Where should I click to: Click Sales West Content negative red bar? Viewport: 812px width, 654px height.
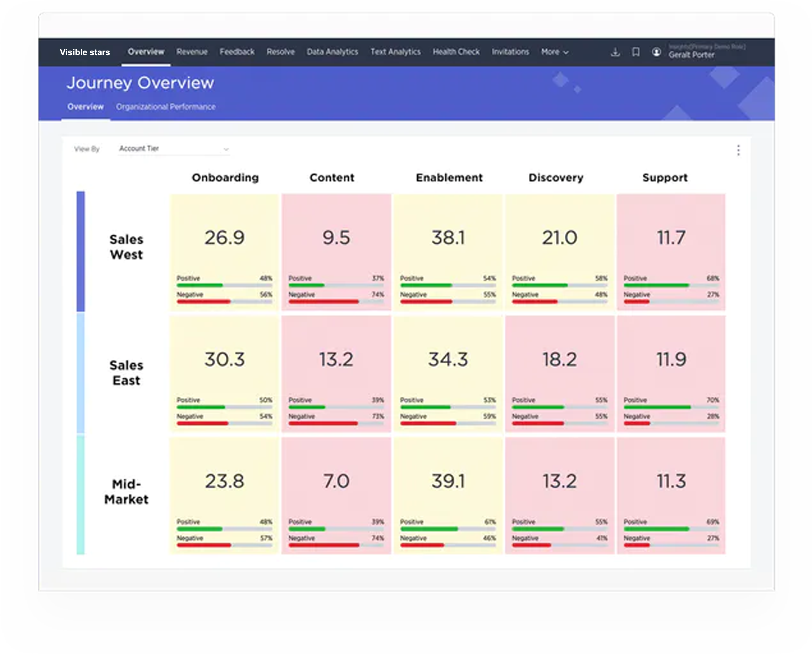[x=323, y=302]
